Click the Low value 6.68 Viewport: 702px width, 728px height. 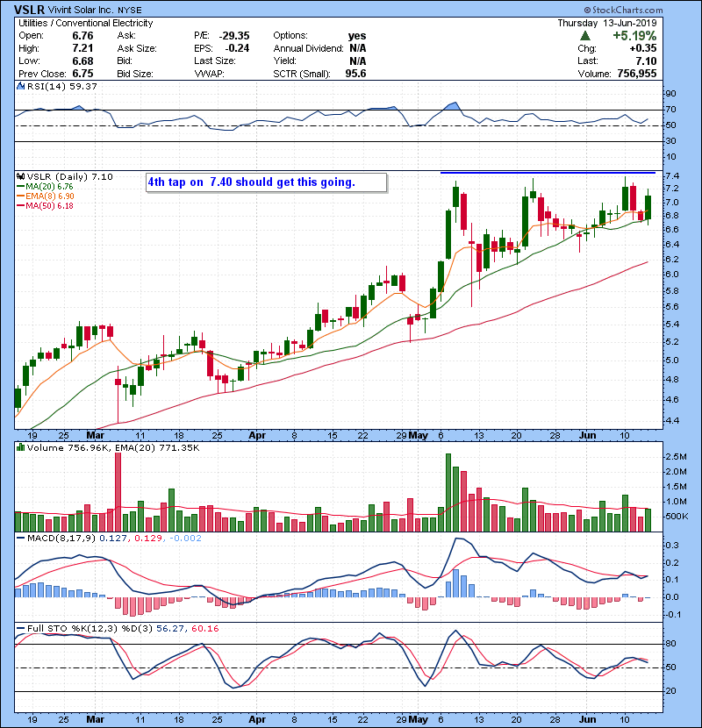pyautogui.click(x=82, y=61)
